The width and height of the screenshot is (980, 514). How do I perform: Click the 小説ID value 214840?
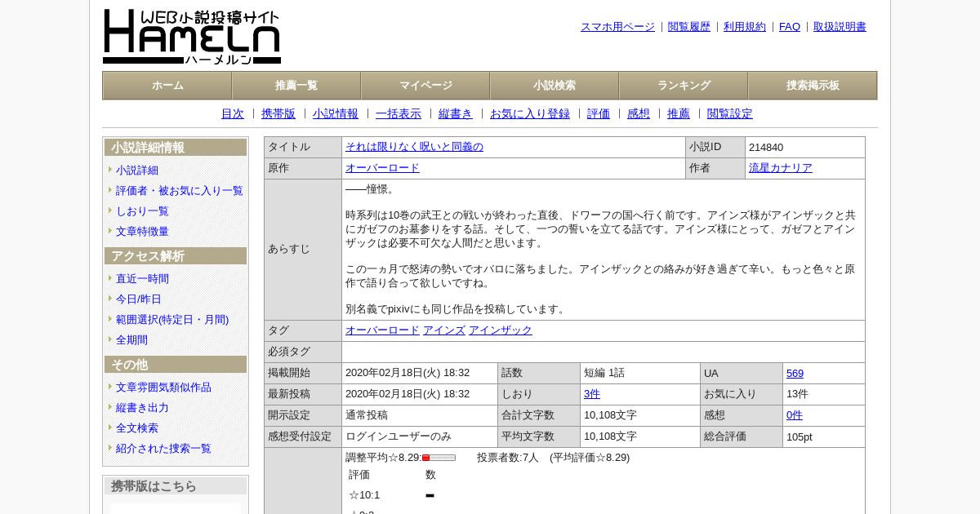tap(766, 148)
